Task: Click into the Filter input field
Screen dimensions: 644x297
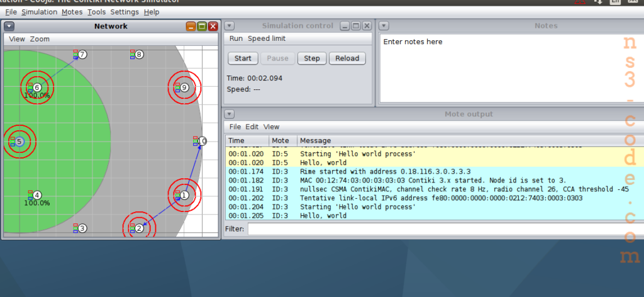Action: tap(446, 229)
